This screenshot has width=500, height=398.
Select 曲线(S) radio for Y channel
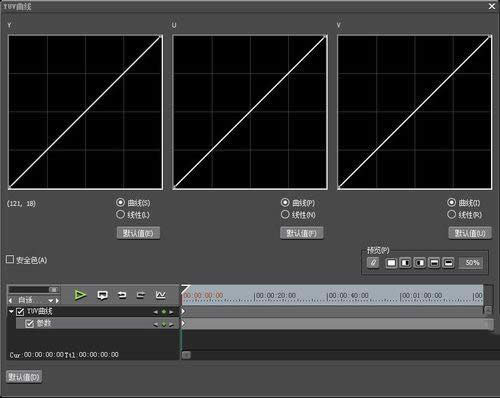coord(120,202)
